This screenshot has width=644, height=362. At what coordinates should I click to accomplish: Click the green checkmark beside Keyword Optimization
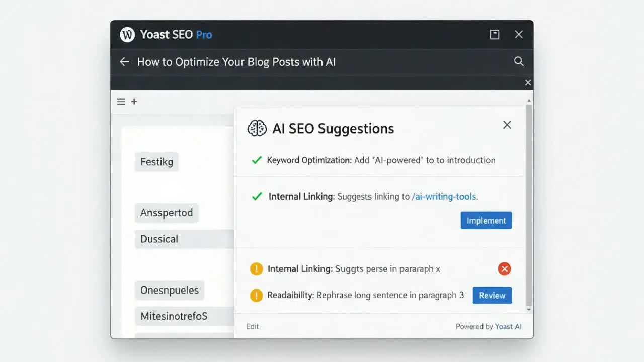click(x=257, y=160)
